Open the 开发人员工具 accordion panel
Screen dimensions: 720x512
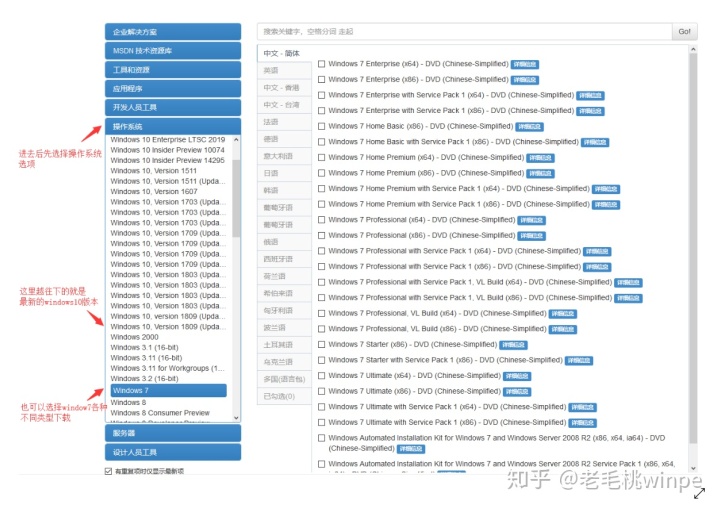pyautogui.click(x=173, y=107)
